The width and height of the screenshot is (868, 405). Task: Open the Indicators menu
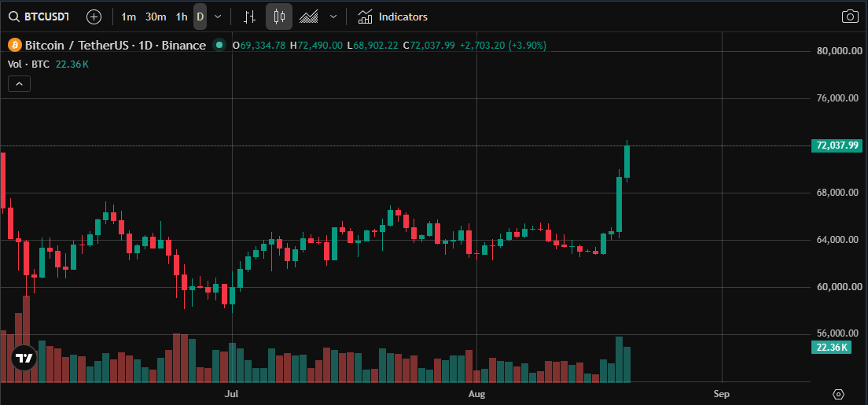(392, 17)
